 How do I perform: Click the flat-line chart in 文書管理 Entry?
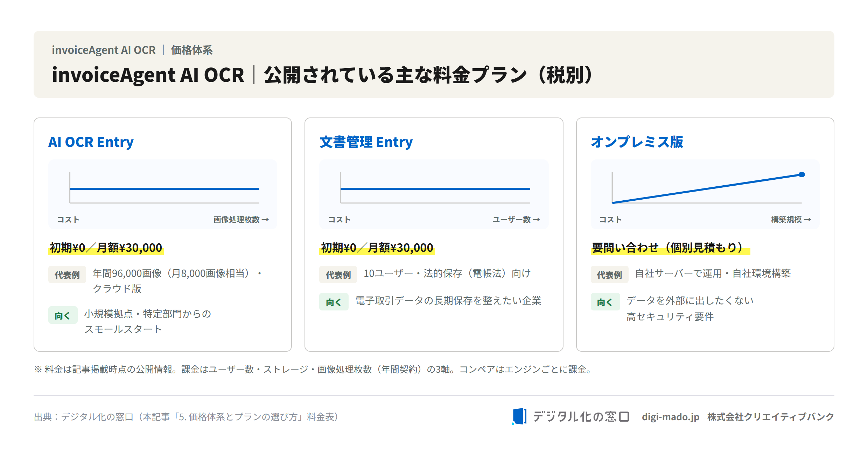click(434, 194)
